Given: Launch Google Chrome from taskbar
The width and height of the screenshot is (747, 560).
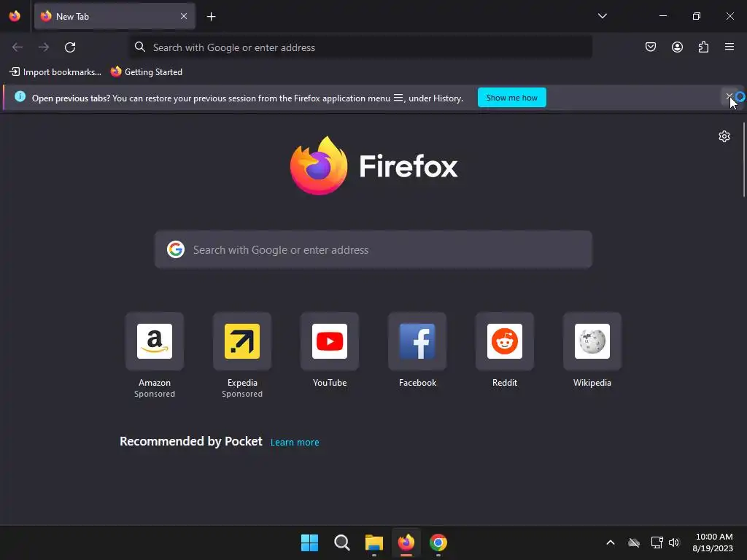Looking at the screenshot, I should [x=438, y=542].
